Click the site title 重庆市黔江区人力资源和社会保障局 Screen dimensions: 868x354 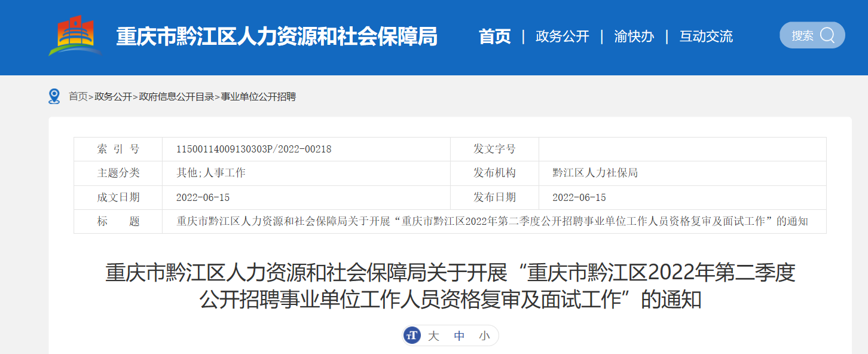276,36
